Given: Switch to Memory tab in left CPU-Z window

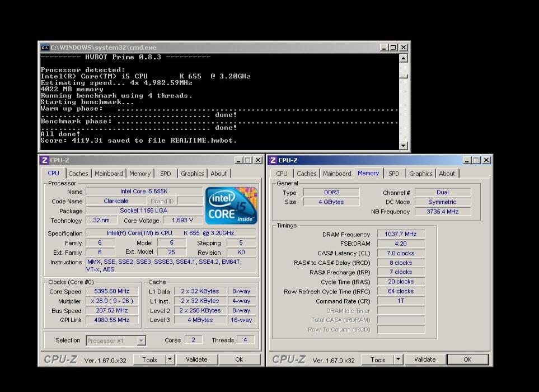Looking at the screenshot, I should pyautogui.click(x=140, y=174).
